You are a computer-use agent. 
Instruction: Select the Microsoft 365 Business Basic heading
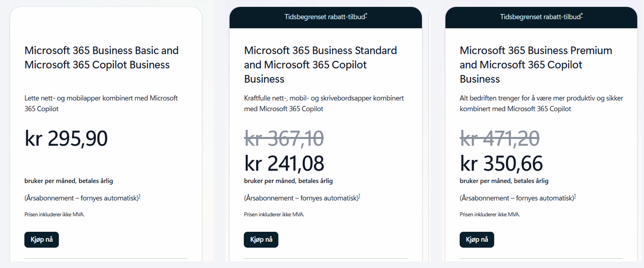[x=102, y=57]
